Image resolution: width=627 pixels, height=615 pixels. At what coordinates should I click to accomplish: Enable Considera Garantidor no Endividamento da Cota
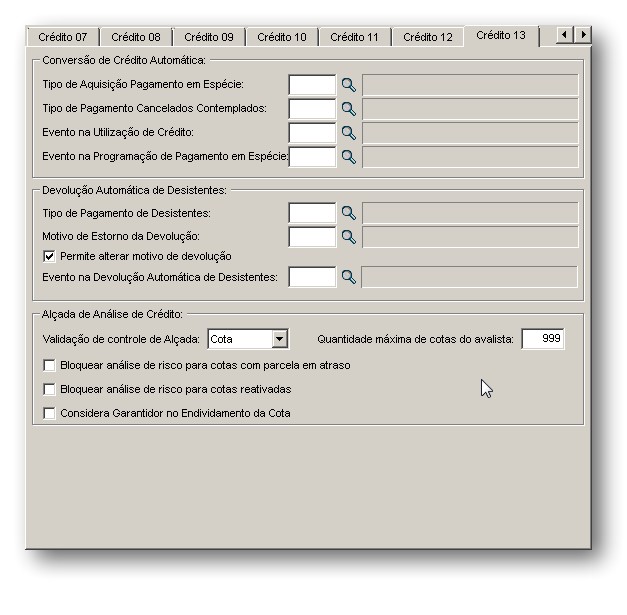click(49, 413)
